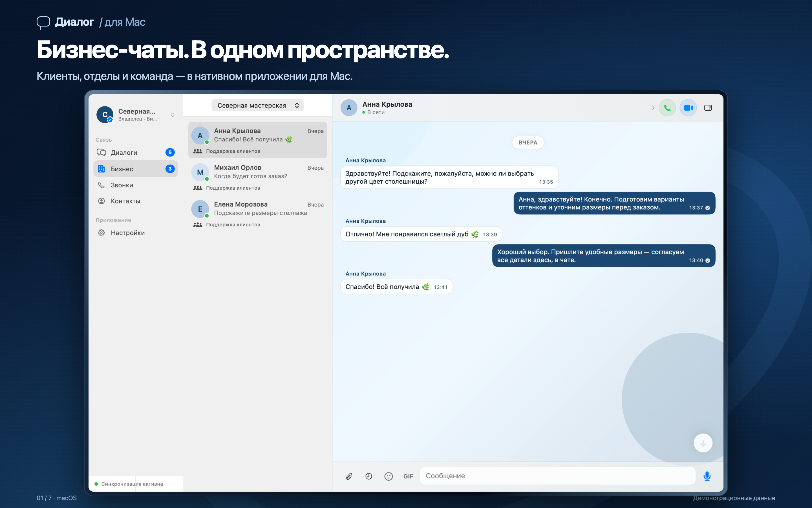Click the ВЧЕРА date separator pill
The width and height of the screenshot is (812, 508).
click(528, 143)
